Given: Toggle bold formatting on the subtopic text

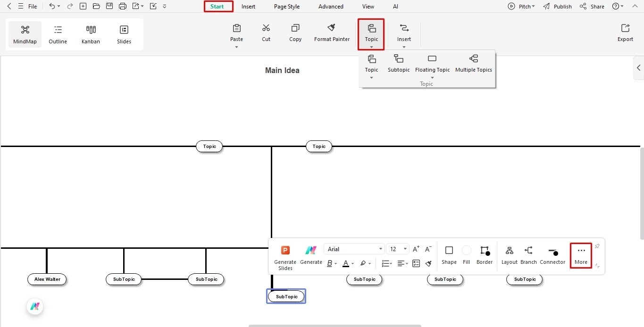Looking at the screenshot, I should 330,263.
